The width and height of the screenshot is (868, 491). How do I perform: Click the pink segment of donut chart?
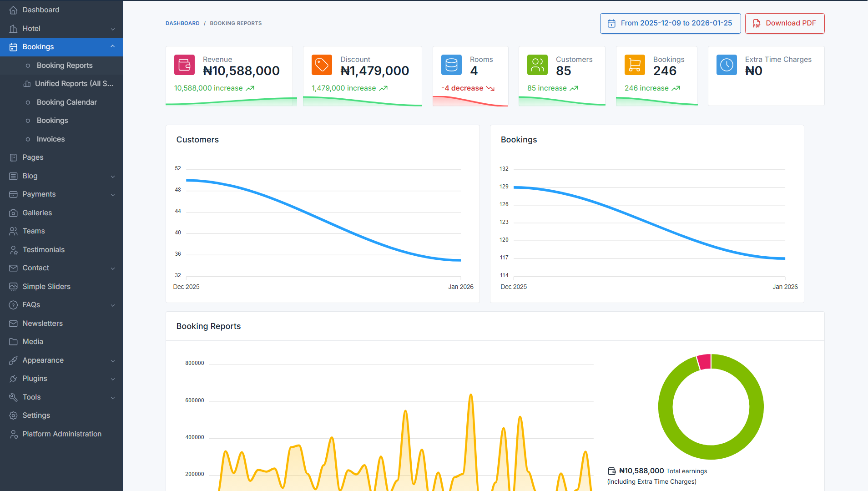(704, 362)
